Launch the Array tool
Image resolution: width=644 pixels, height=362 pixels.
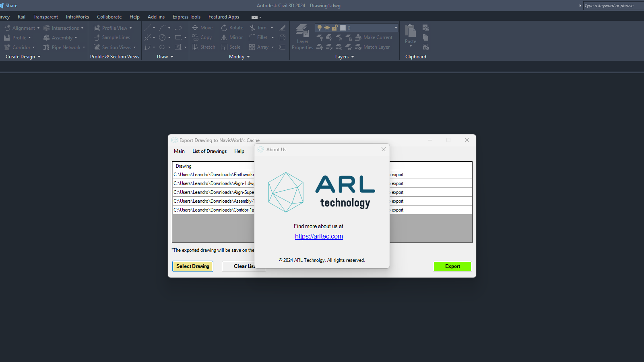pyautogui.click(x=259, y=47)
